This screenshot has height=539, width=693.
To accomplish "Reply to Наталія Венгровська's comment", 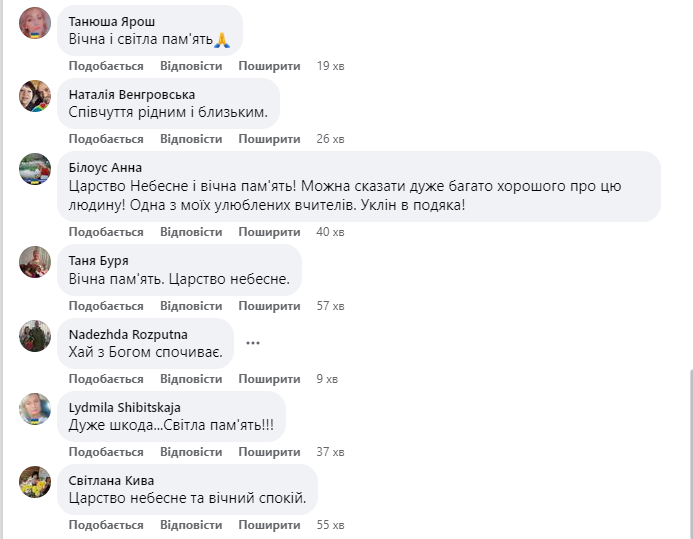I will coord(191,139).
